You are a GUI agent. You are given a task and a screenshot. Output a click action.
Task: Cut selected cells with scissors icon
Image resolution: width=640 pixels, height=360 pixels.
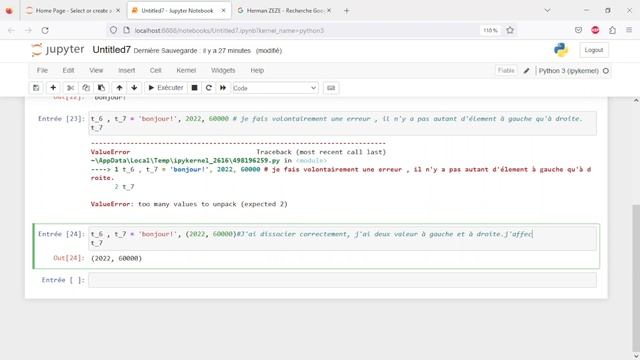coord(71,88)
